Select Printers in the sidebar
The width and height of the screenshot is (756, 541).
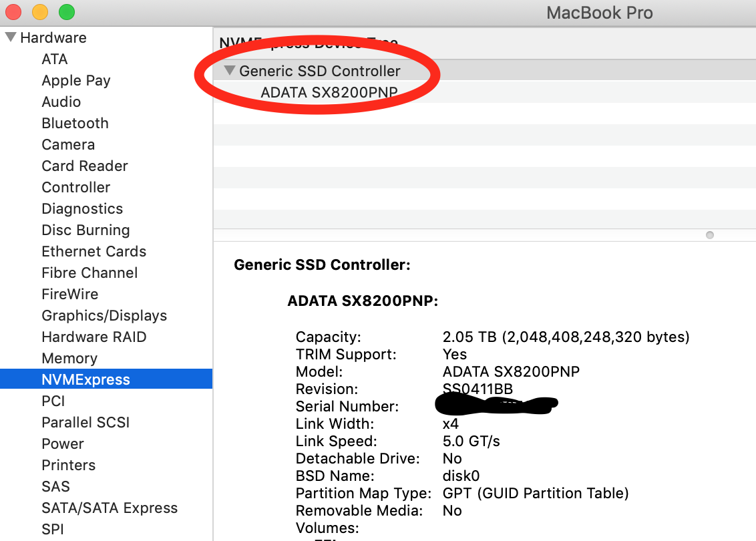(69, 466)
